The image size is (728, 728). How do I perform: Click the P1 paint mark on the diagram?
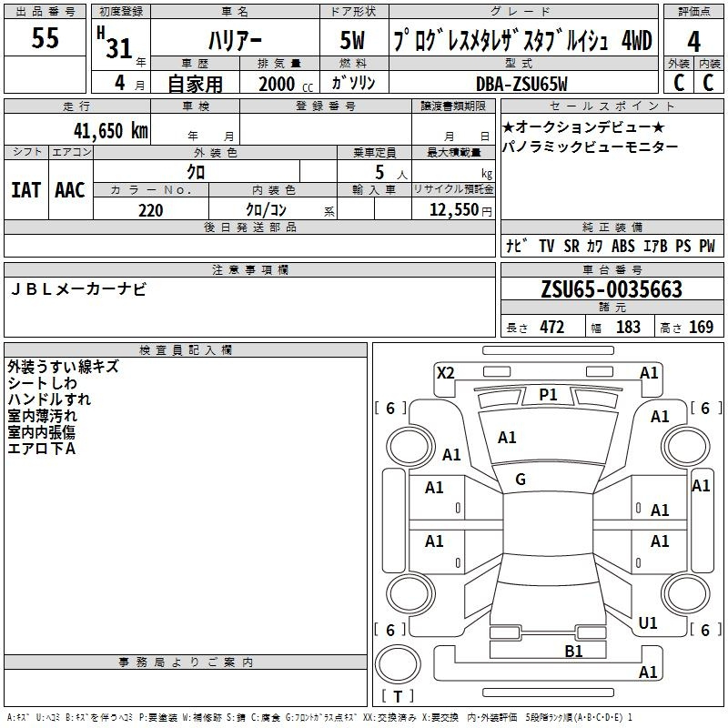(x=548, y=395)
